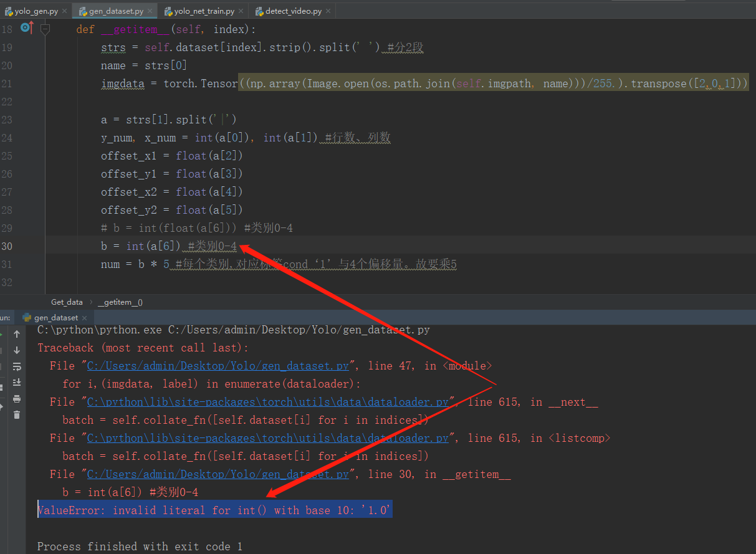Click console 'b = int(a[6])' traceback line
The height and width of the screenshot is (554, 756).
[130, 493]
